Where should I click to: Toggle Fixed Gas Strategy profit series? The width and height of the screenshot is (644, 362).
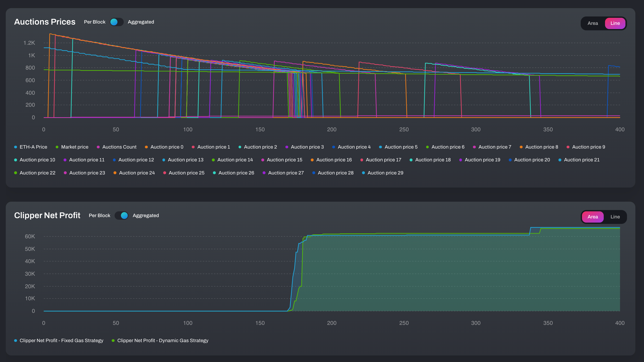(61, 341)
